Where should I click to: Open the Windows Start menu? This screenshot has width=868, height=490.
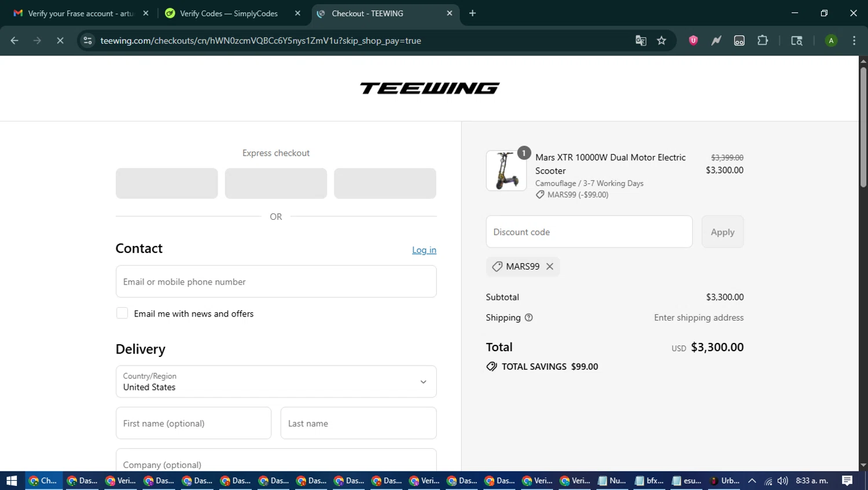point(12,481)
